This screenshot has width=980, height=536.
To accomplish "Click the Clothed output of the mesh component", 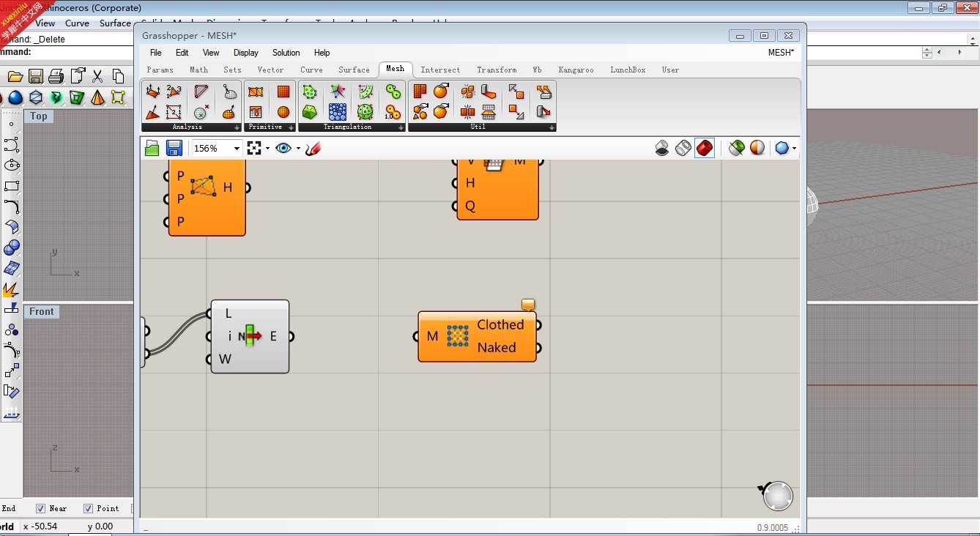I will tap(500, 324).
